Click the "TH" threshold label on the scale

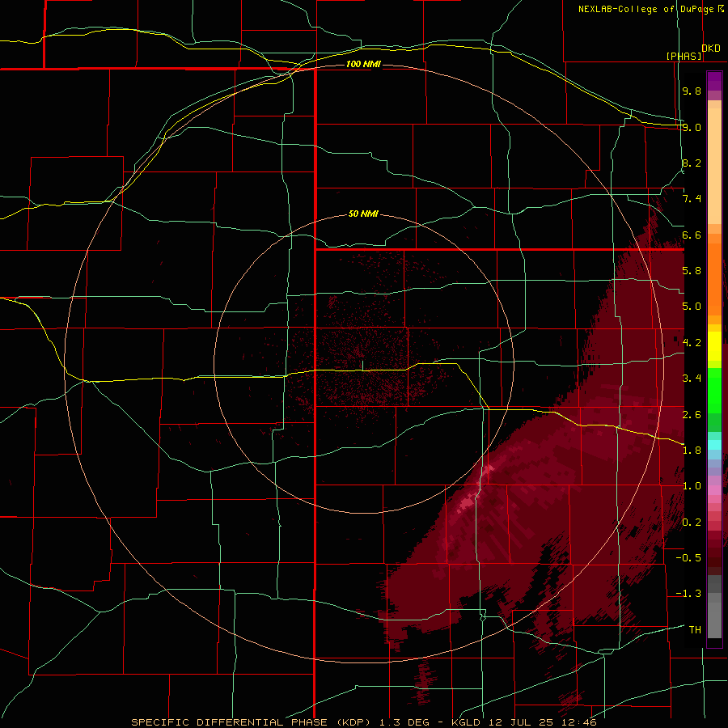[x=695, y=630]
